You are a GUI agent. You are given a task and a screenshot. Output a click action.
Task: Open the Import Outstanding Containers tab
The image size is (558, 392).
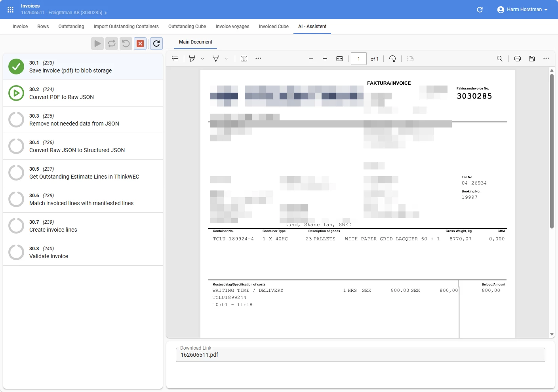click(x=126, y=27)
